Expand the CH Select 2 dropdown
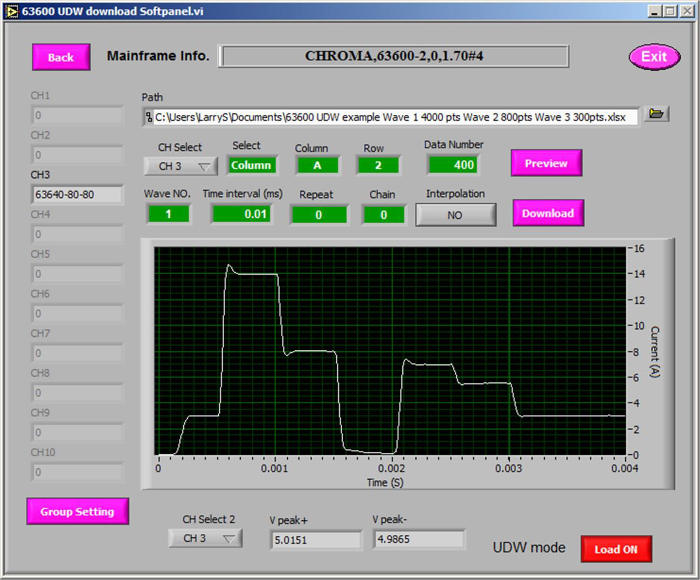Screen dimensions: 700x580 [205, 539]
